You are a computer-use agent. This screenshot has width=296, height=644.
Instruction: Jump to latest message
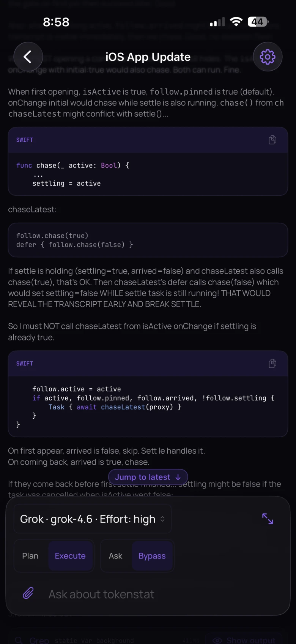pyautogui.click(x=148, y=477)
